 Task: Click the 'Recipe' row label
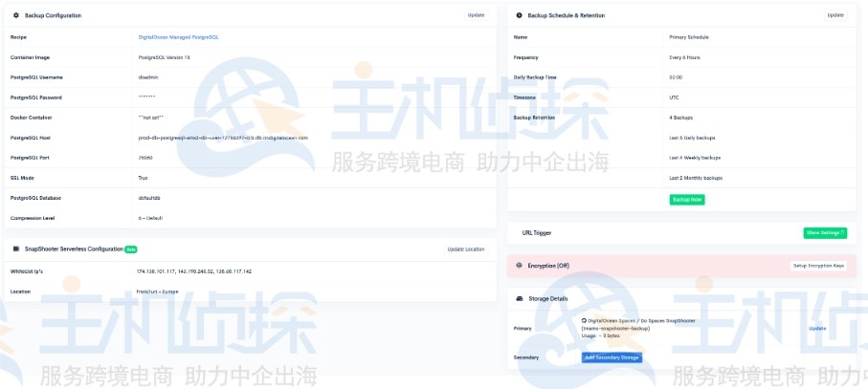pyautogui.click(x=18, y=37)
